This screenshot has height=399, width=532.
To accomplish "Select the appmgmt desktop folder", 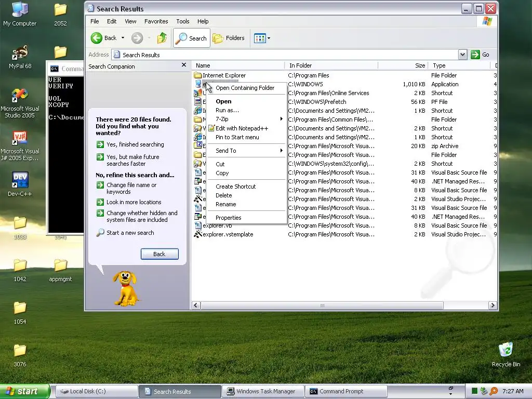I will [60, 270].
